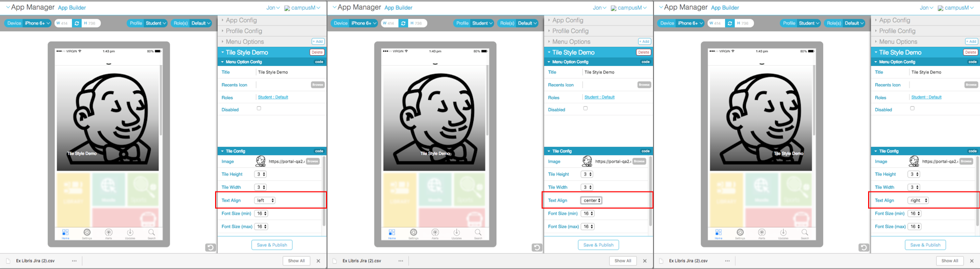Viewport: 980px width, 269px height.
Task: Click the Title field in the left window
Action: (x=290, y=72)
